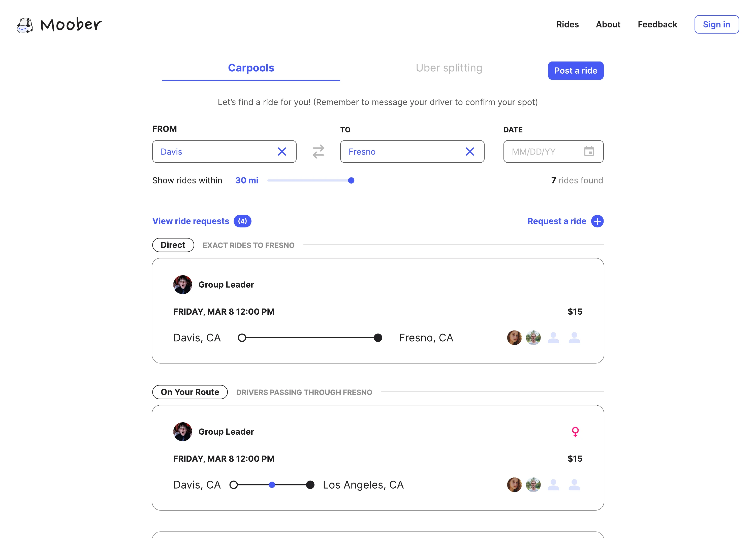756x538 pixels.
Task: Click first empty seat on Los Angeles ride
Action: tap(553, 485)
